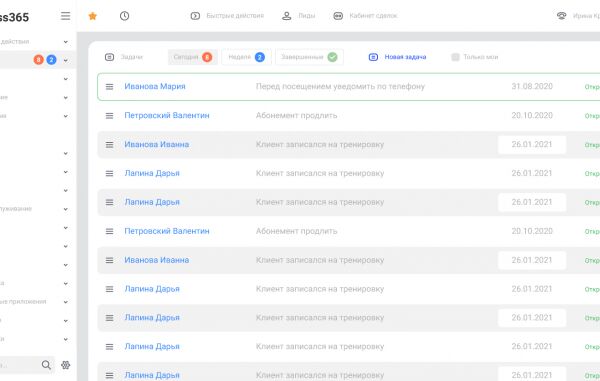This screenshot has height=381, width=600.
Task: Toggle the sidebar with the hamburger menu icon
Action: pyautogui.click(x=65, y=16)
